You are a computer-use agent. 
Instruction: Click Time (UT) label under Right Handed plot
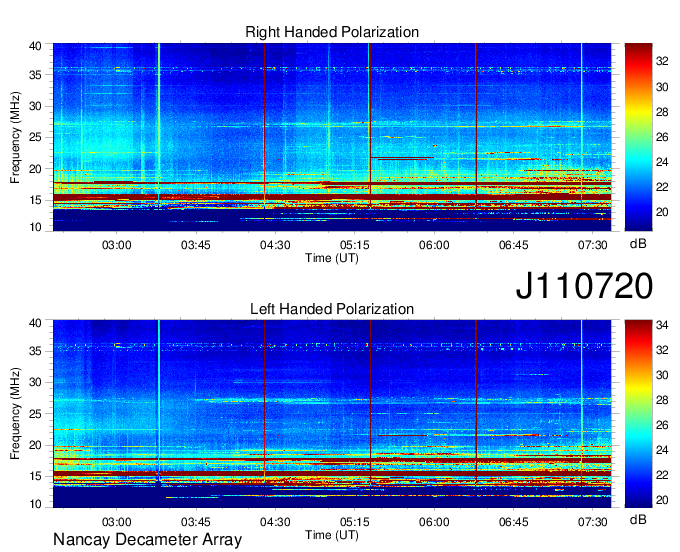(332, 258)
